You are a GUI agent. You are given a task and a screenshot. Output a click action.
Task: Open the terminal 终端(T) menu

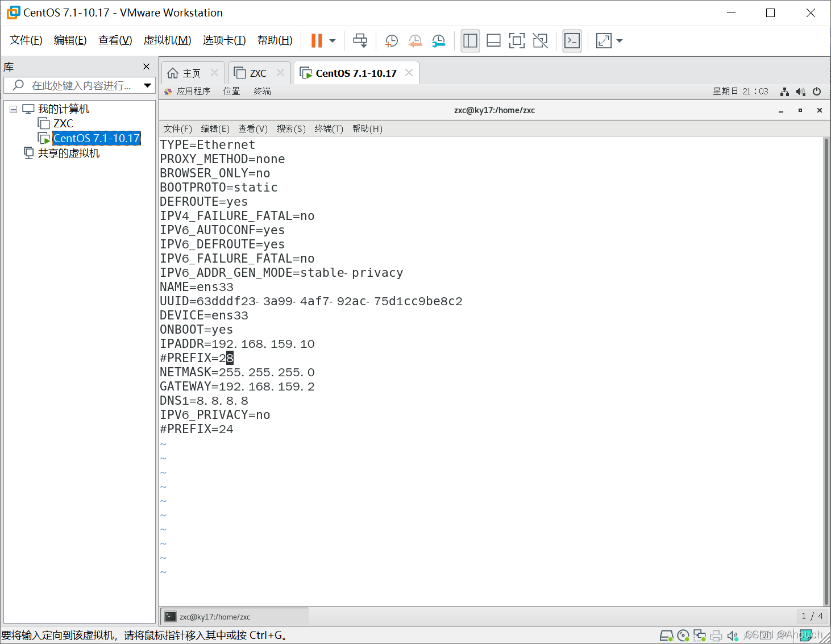329,129
